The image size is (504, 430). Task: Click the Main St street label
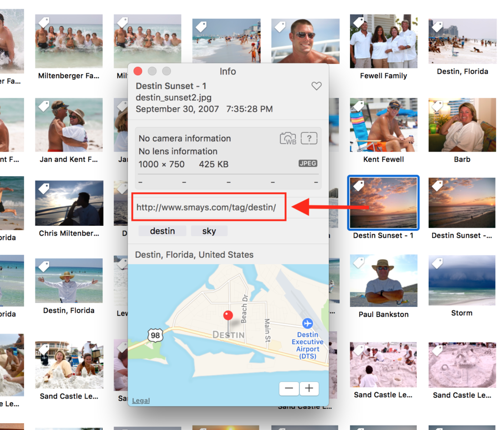267,330
